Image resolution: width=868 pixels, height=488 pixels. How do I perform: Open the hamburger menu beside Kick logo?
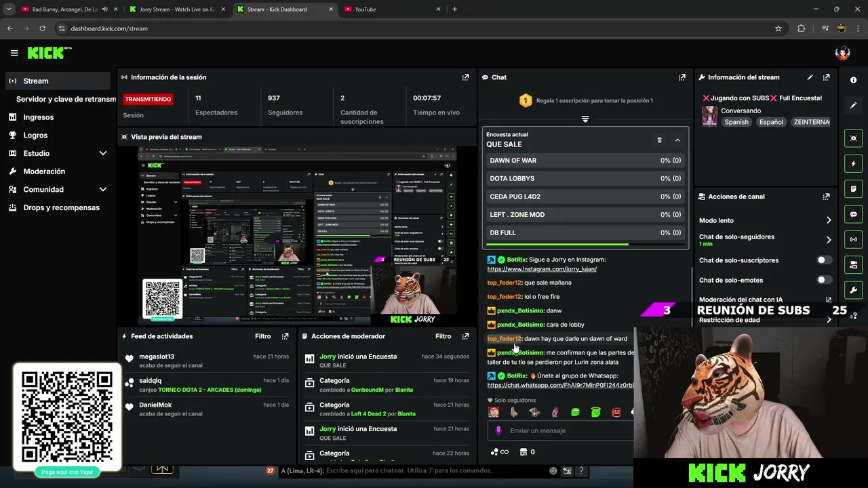14,53
